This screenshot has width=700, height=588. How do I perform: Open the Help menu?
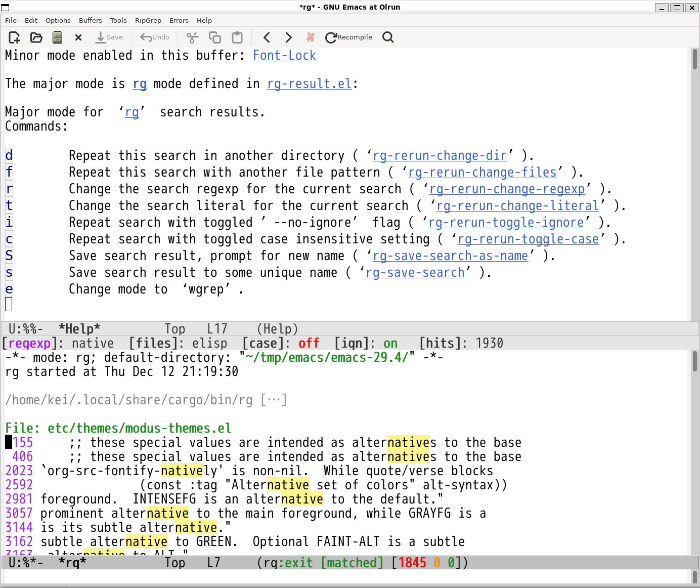click(x=204, y=20)
